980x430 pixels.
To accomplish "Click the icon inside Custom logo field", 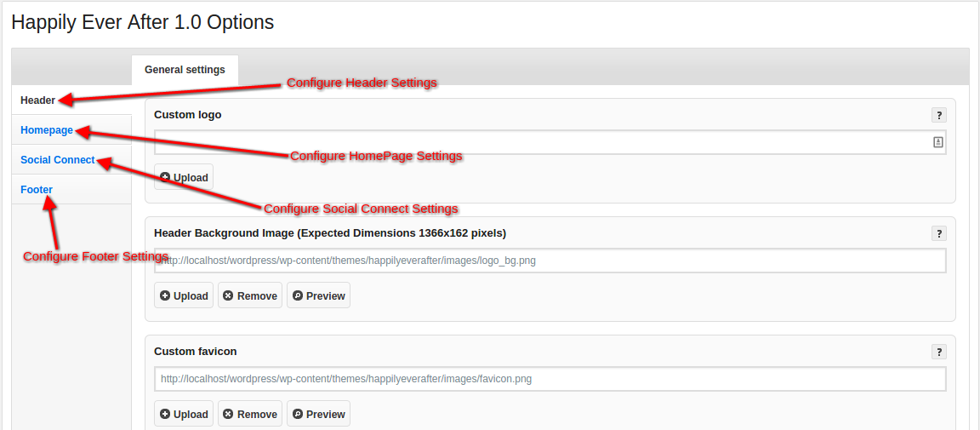I will 938,142.
